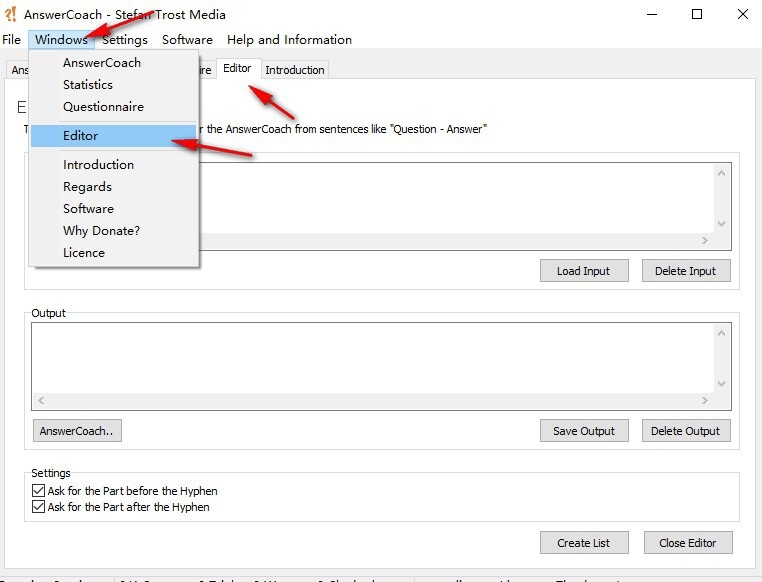762x582 pixels.
Task: Click the AnswerCoach app icon in title bar
Action: pos(11,14)
